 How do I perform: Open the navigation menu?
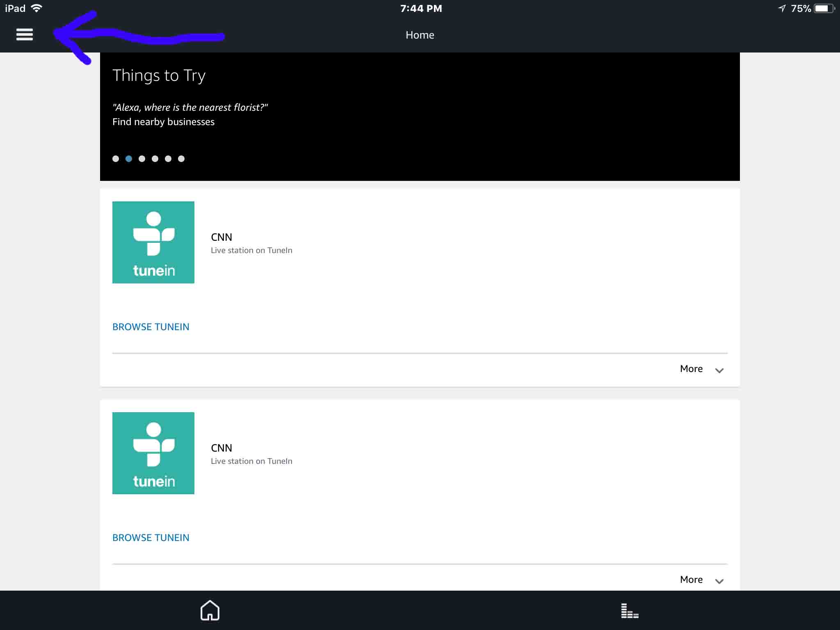pos(24,34)
